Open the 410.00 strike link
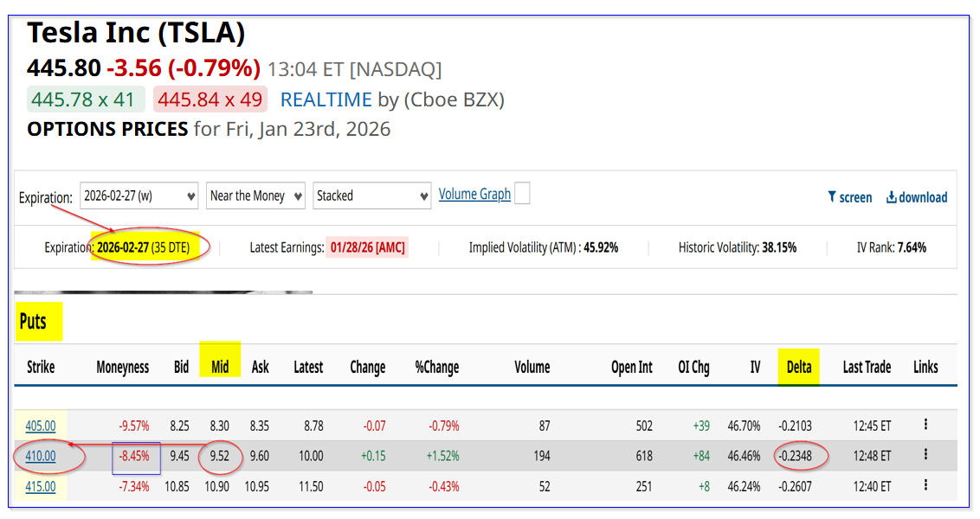This screenshot has height=519, width=980. pos(41,456)
